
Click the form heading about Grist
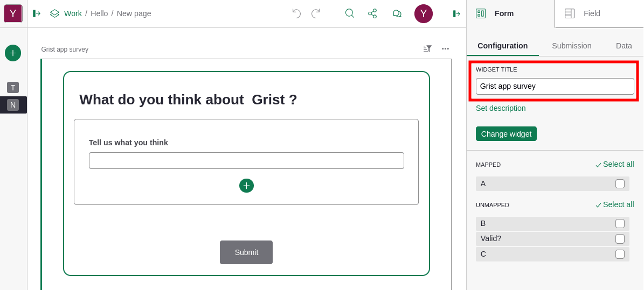coord(188,100)
